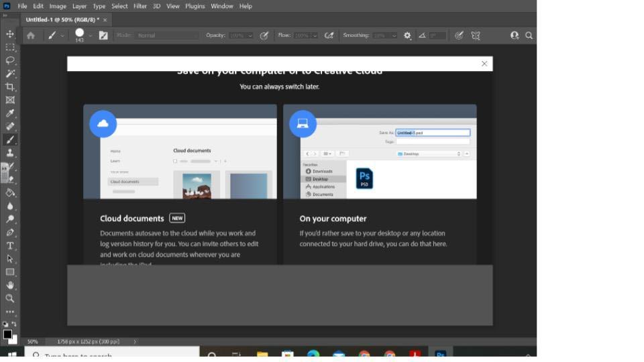Select the Eraser tool
The image size is (644, 362).
pyautogui.click(x=11, y=180)
